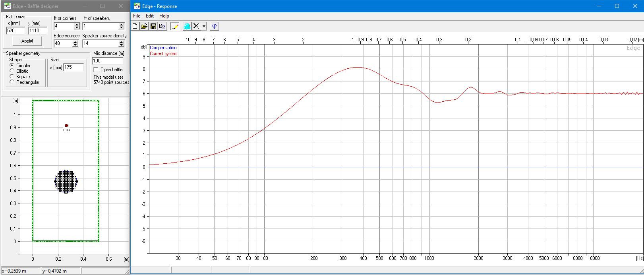Click the Copy icon in toolbar
644x275 pixels.
pyautogui.click(x=162, y=26)
